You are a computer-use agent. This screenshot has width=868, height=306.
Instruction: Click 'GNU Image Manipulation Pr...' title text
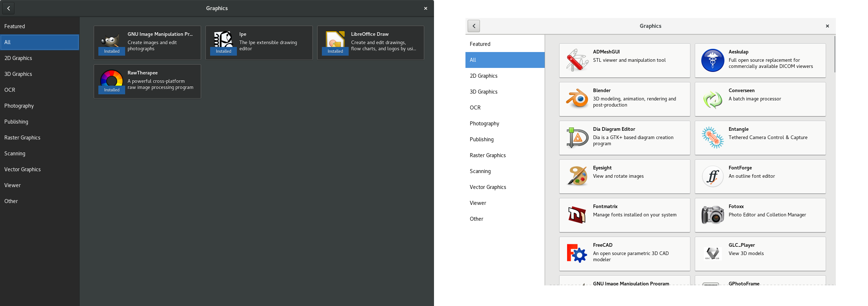coord(160,34)
